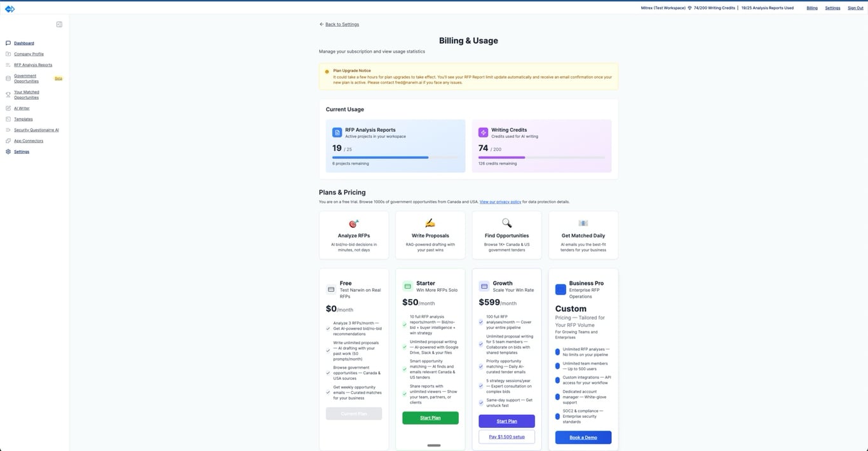Click the Billing & Usage heading

click(468, 41)
